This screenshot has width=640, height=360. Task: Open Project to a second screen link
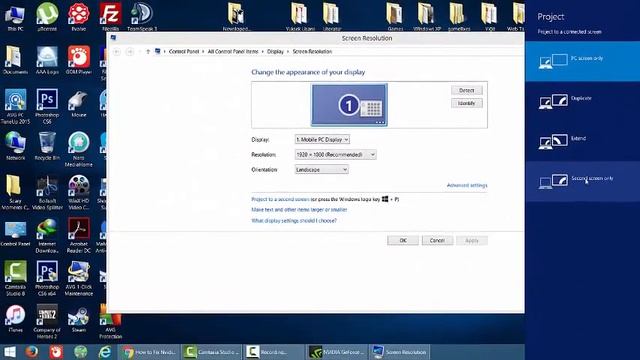280,199
